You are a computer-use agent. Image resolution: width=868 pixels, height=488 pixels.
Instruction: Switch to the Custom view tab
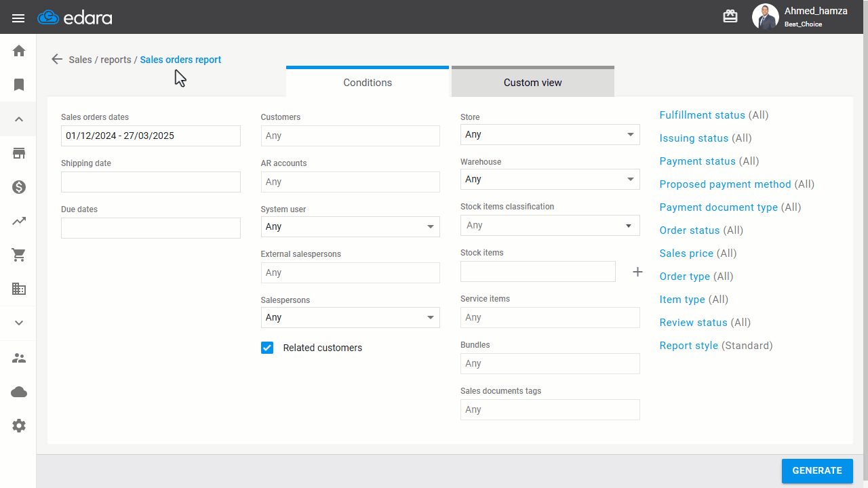(x=533, y=83)
